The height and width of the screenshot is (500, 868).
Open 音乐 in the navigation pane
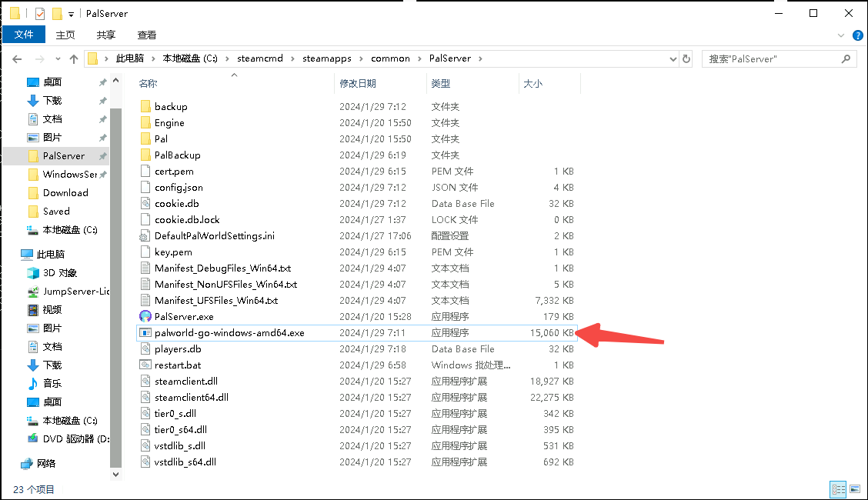click(x=52, y=383)
